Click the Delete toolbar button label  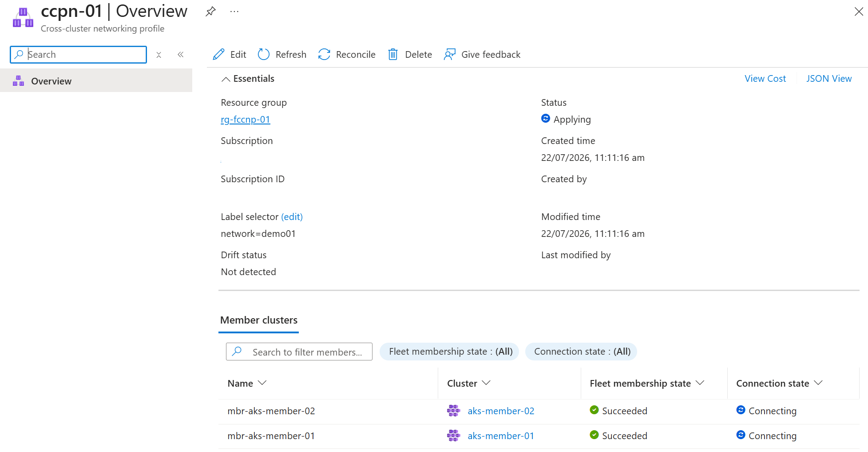coord(418,55)
